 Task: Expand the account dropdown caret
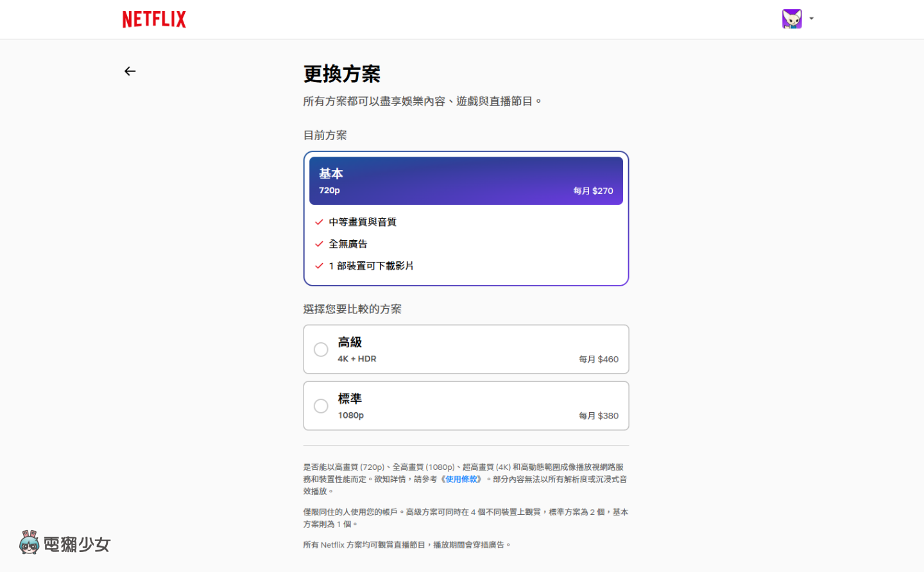812,19
